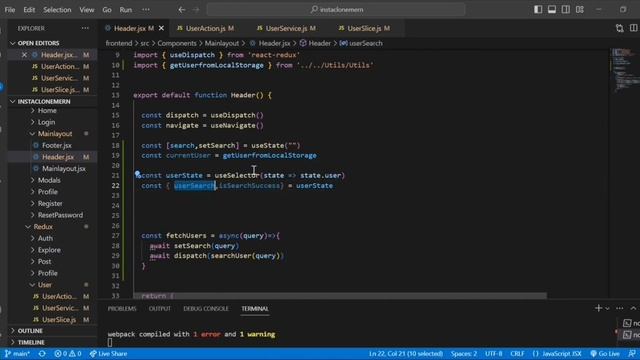This screenshot has height=360, width=640.
Task: Close the Header.jsx editor tab
Action: 161,28
